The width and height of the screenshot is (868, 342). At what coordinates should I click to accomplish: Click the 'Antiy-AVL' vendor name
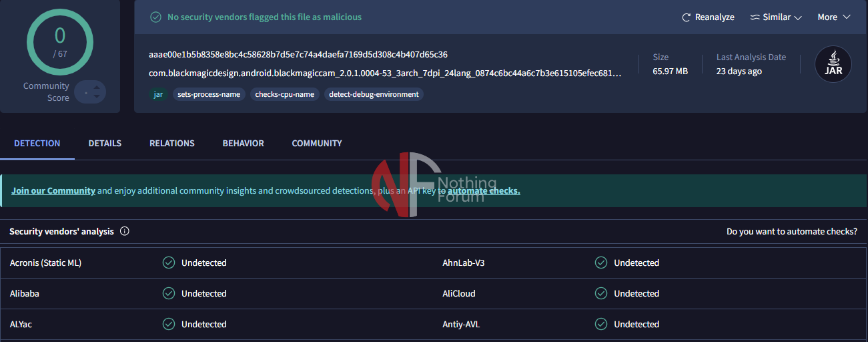pos(461,324)
